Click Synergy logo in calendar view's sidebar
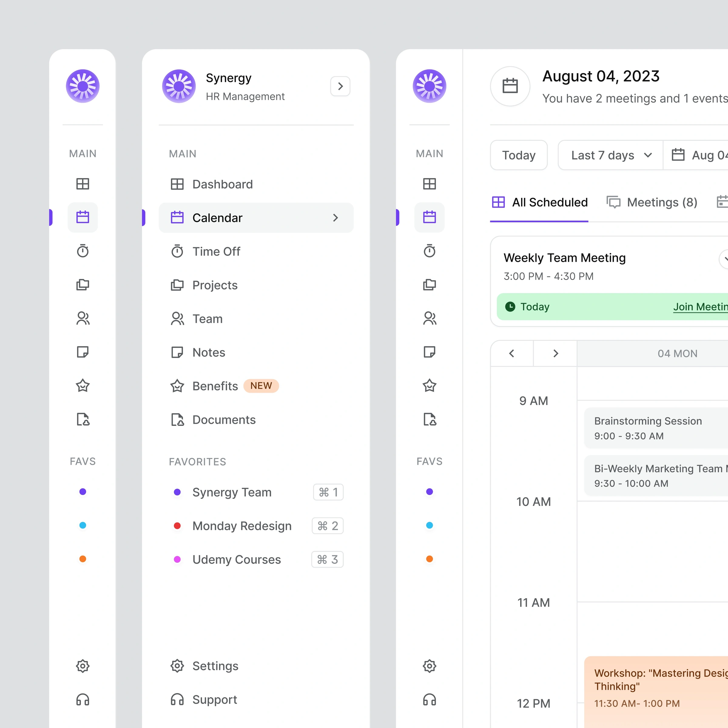The image size is (728, 728). (429, 86)
